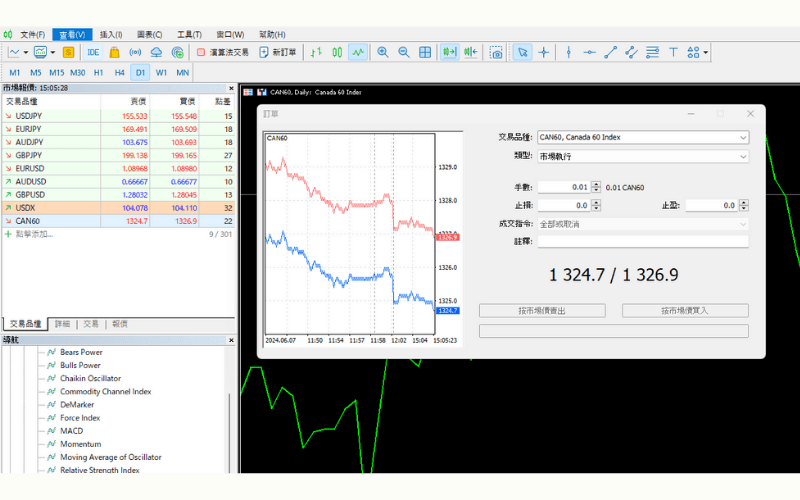The width and height of the screenshot is (800, 500).
Task: Click 按市場價賣出 sell by market button
Action: tap(542, 311)
